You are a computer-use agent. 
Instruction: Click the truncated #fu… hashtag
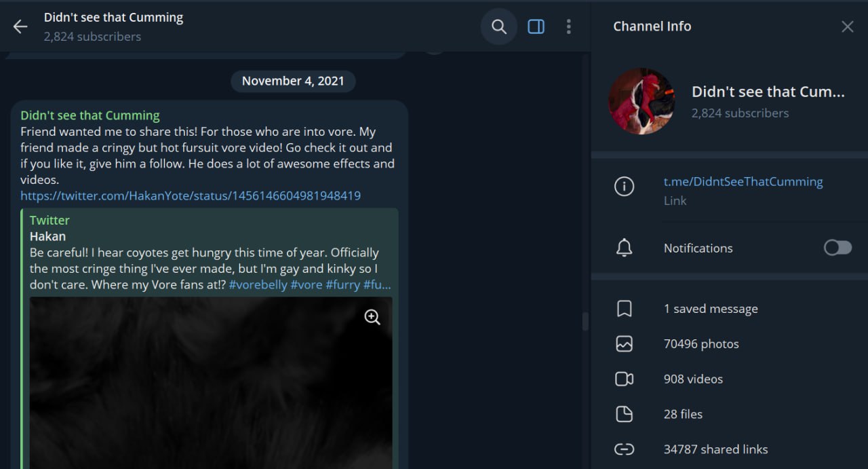tap(377, 284)
